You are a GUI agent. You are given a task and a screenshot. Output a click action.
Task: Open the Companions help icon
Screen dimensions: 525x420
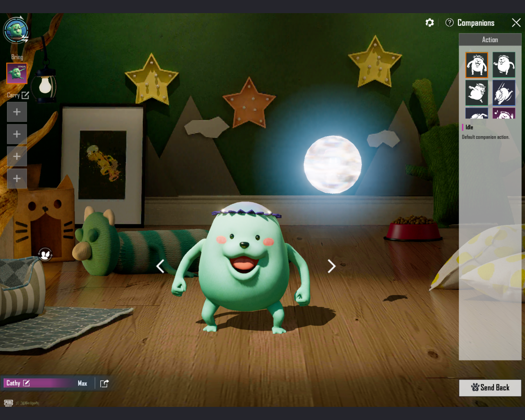coord(450,23)
